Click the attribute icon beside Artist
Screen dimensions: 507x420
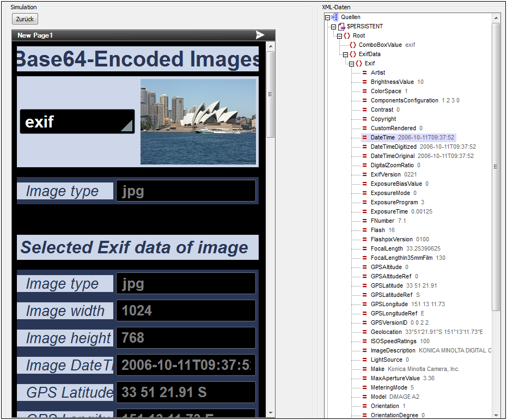(364, 72)
